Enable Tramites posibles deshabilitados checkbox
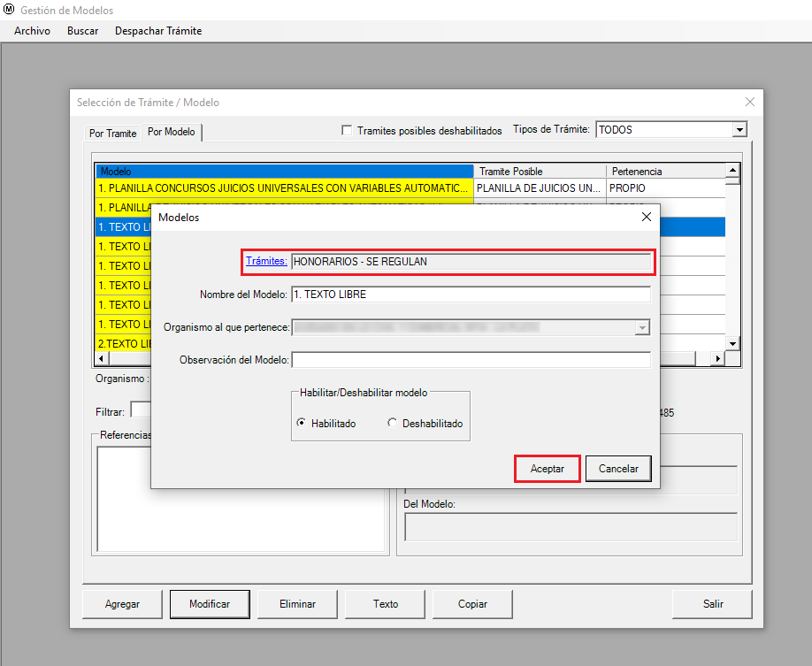Viewport: 812px width, 666px height. [348, 130]
